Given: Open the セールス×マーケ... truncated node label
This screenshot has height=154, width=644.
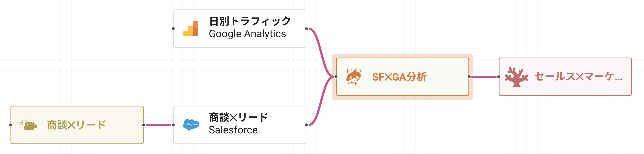Looking at the screenshot, I should 578,77.
